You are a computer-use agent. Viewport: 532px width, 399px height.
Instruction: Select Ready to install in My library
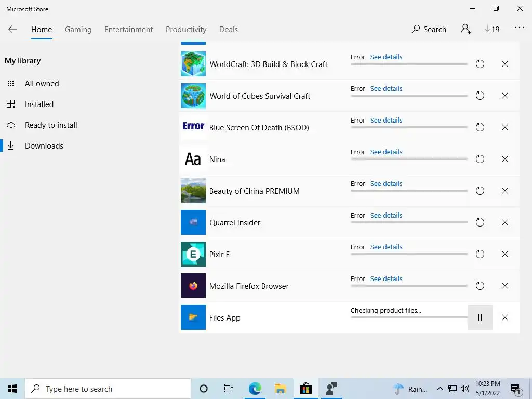point(51,125)
